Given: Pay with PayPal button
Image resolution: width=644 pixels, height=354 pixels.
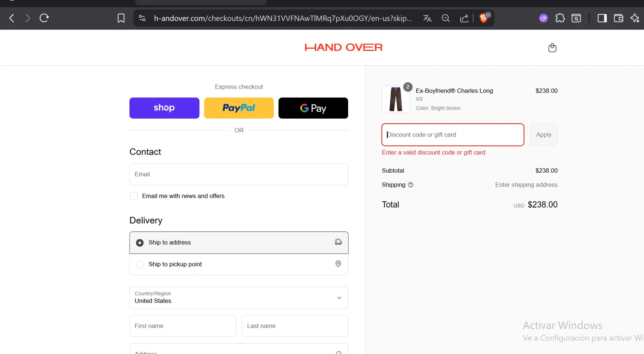Looking at the screenshot, I should click(x=239, y=108).
